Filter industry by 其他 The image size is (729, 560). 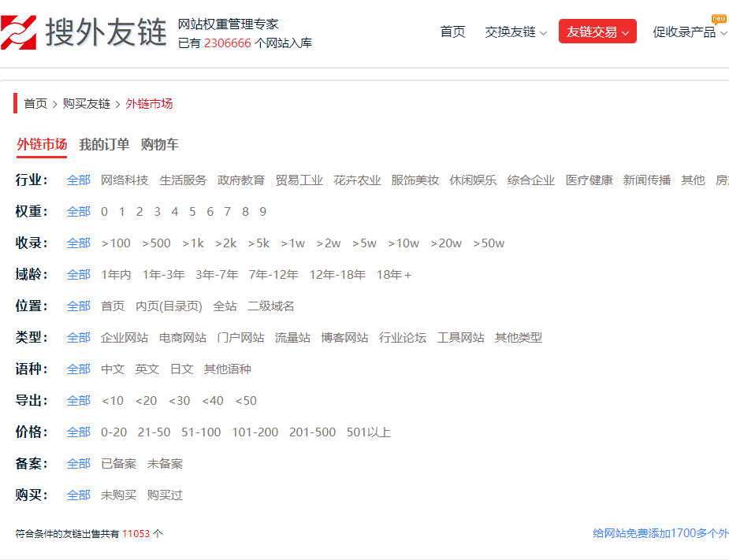(x=693, y=180)
